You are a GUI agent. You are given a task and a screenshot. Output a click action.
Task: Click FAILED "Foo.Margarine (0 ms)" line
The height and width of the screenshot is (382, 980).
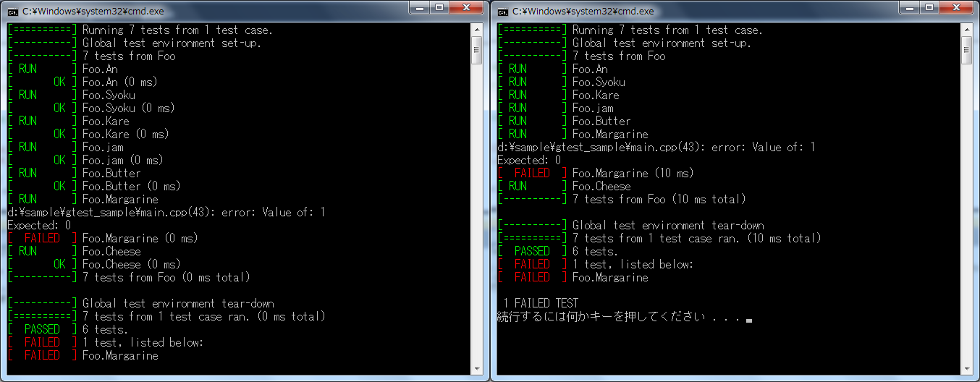(103, 238)
